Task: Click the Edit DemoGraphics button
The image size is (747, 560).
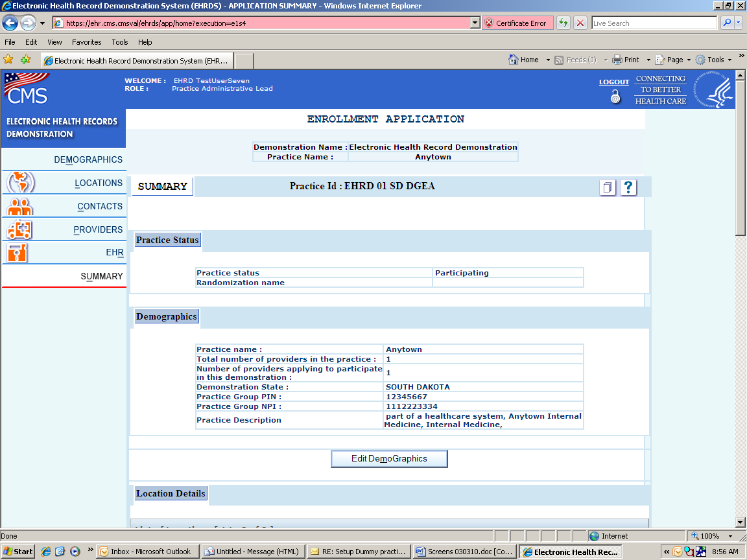Action: point(389,459)
